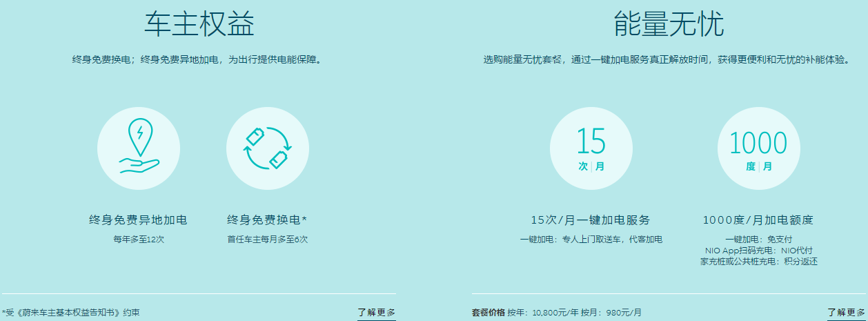Viewport: 868px width, 321px height.
Task: Click the 15次/月 circle badge
Action: [x=591, y=148]
